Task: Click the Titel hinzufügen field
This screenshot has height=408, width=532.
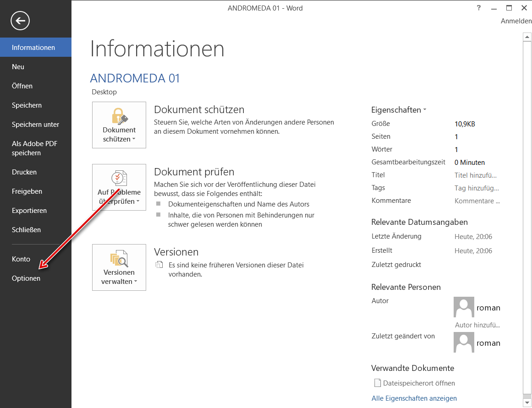Action: 476,175
